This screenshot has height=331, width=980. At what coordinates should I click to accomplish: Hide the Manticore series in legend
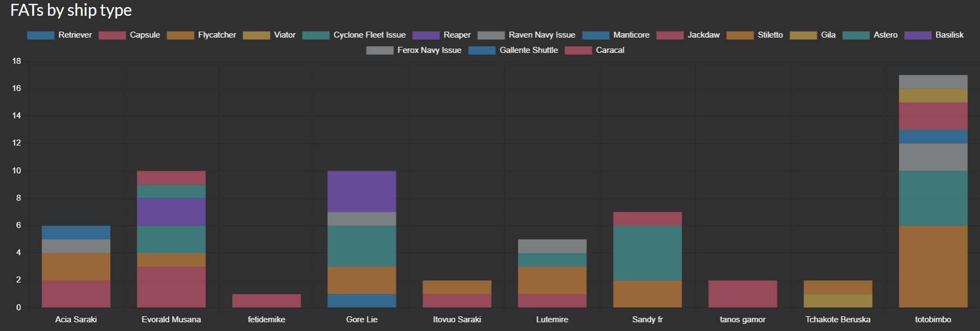click(631, 35)
